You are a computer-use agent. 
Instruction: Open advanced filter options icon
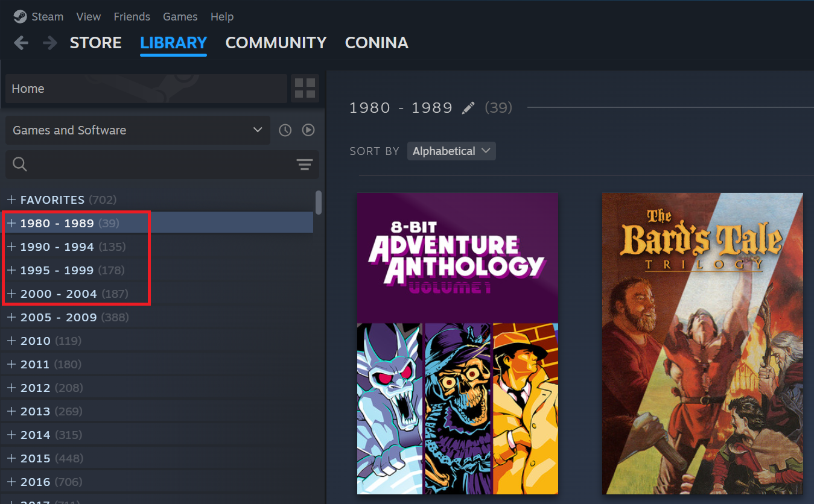(x=305, y=165)
